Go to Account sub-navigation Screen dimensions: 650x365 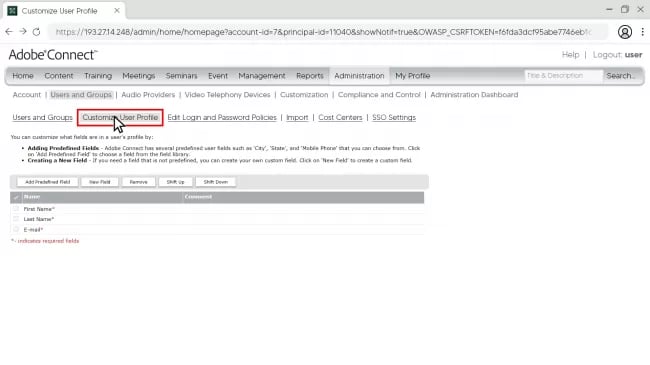[27, 95]
